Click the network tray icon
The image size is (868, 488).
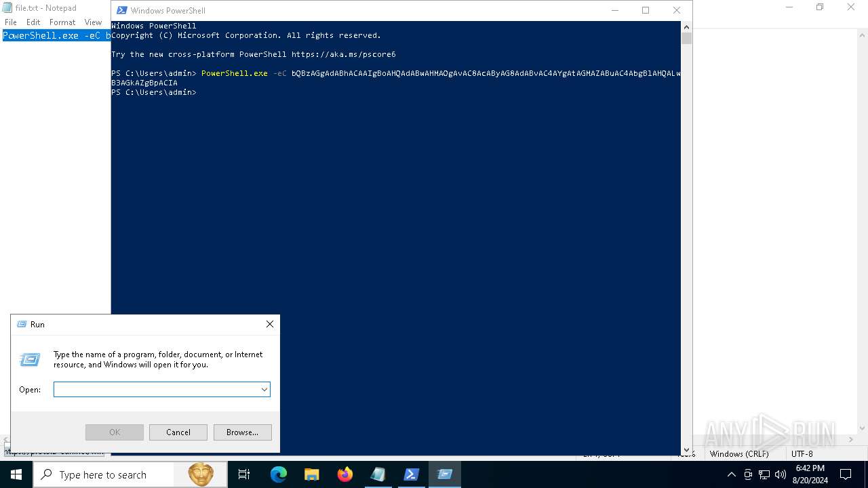764,474
